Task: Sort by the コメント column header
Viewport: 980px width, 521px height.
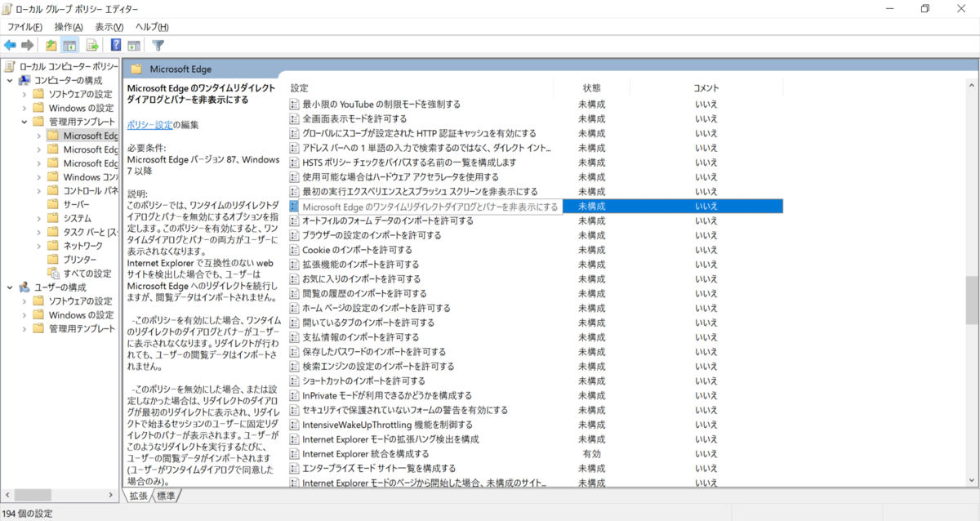Action: tap(706, 88)
